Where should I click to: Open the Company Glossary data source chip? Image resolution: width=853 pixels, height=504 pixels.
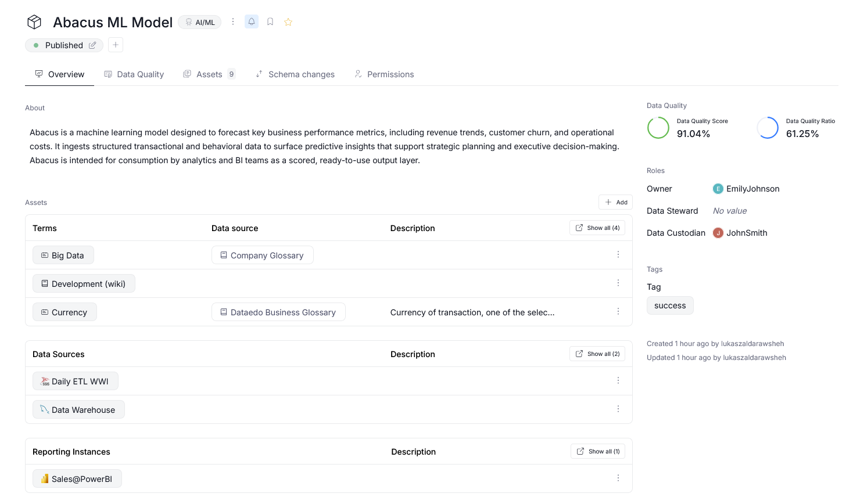point(263,255)
